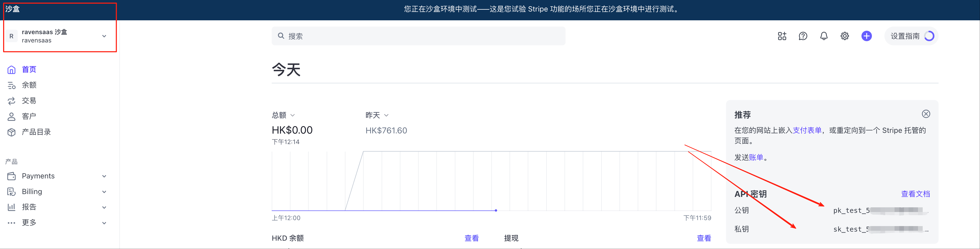The width and height of the screenshot is (980, 249).
Task: Expand the Billing section chevron
Action: tap(104, 192)
